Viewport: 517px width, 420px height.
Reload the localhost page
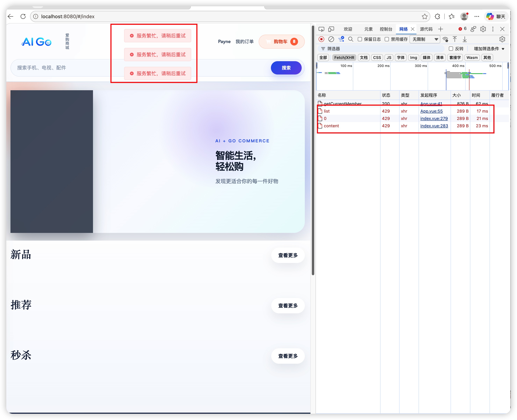(23, 16)
